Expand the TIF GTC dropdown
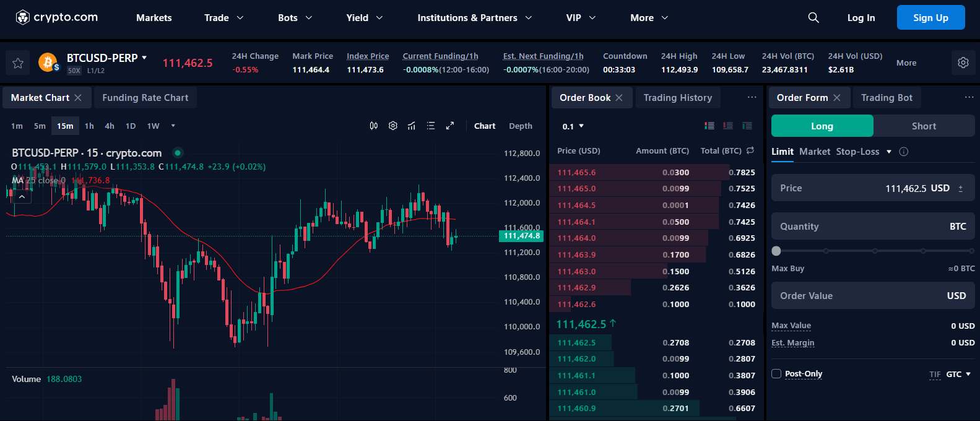980x421 pixels. 958,374
